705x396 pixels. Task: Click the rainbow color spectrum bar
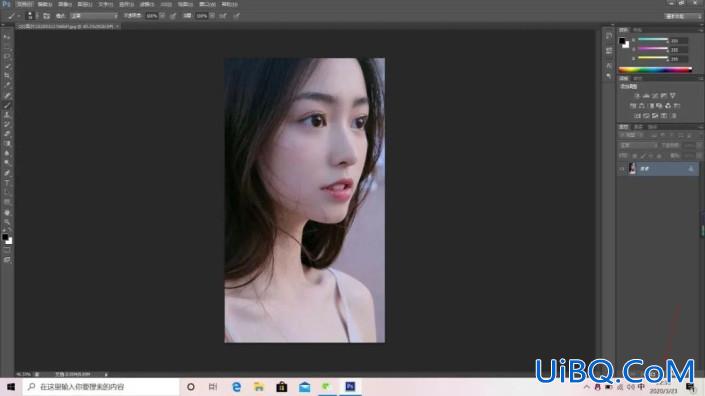(655, 70)
